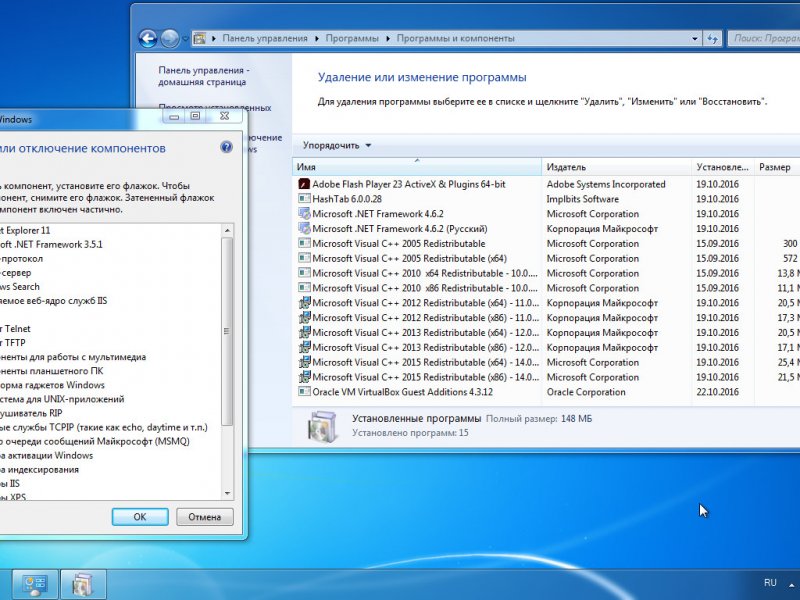
Task: Open help in the Windows components dialog
Action: (x=227, y=147)
